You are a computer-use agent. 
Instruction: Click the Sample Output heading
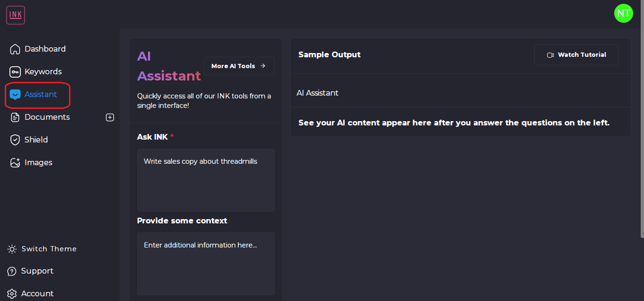(x=330, y=55)
